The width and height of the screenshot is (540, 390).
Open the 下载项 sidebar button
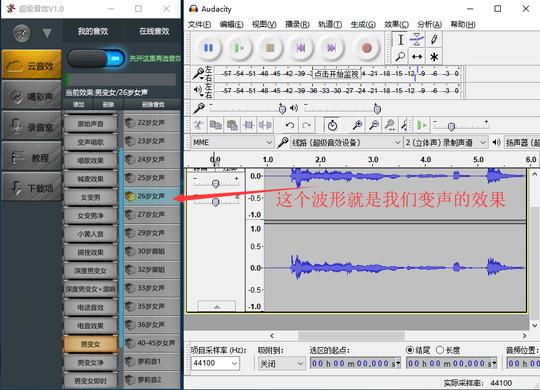tap(32, 187)
